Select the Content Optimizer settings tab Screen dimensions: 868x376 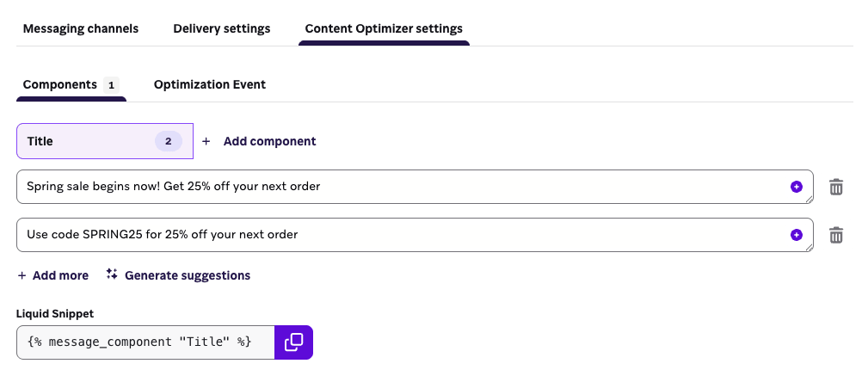(x=384, y=28)
